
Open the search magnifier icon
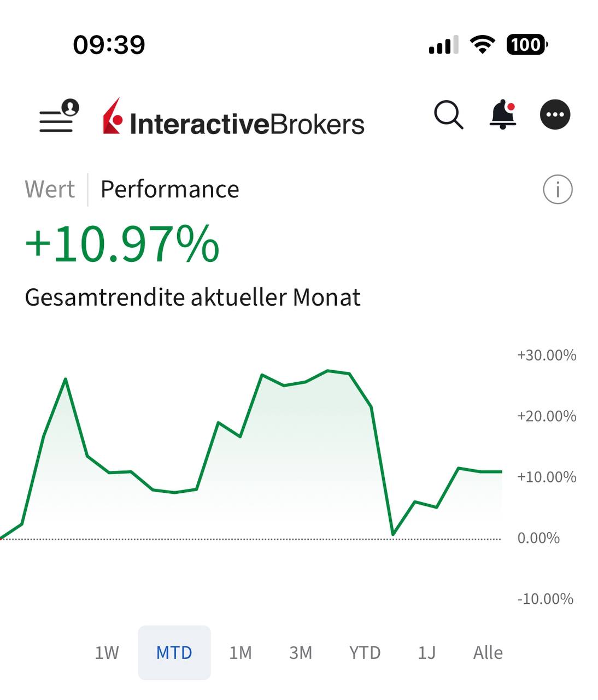(448, 115)
